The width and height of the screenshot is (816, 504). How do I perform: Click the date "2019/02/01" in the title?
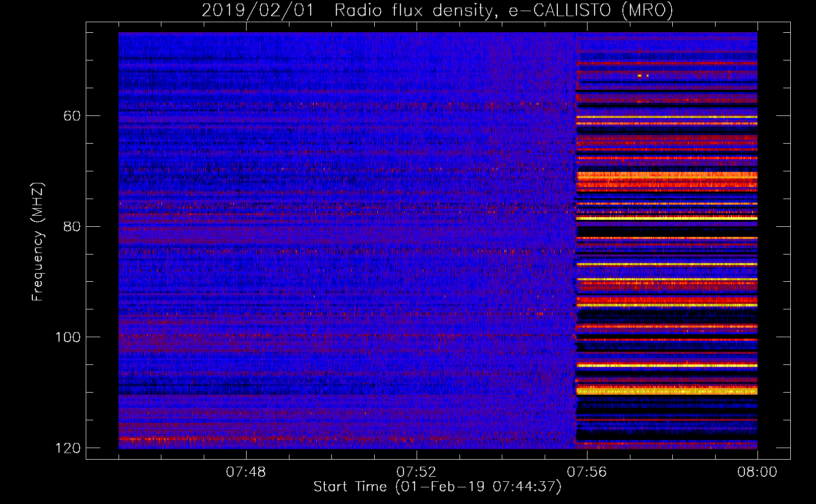pos(257,10)
